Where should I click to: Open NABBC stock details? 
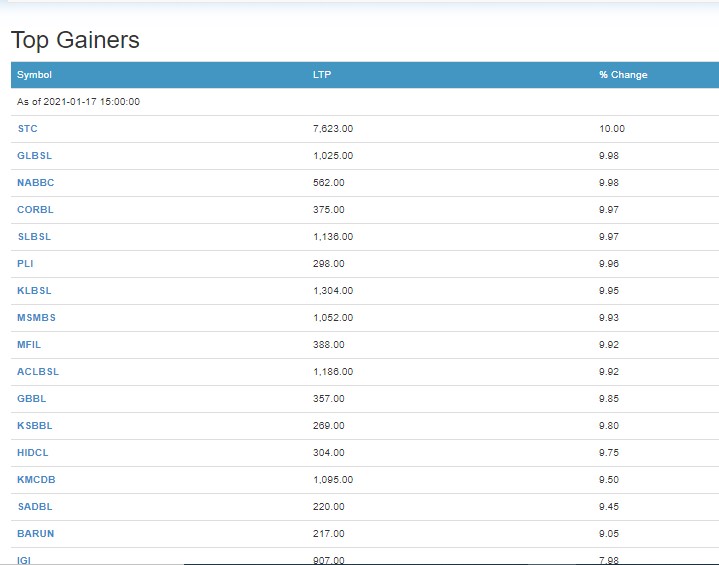pos(35,183)
